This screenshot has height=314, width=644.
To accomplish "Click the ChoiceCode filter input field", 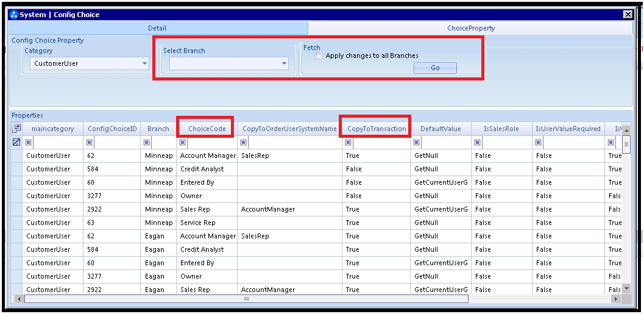I will coord(211,143).
